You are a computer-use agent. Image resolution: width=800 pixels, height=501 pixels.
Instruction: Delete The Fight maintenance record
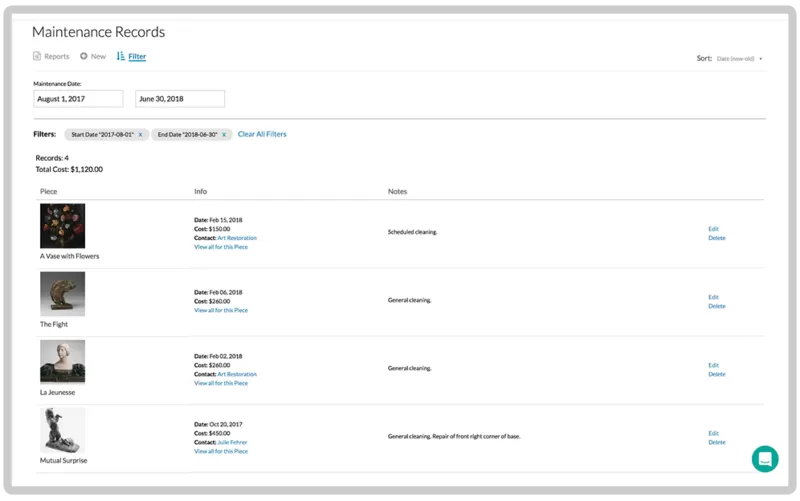716,306
